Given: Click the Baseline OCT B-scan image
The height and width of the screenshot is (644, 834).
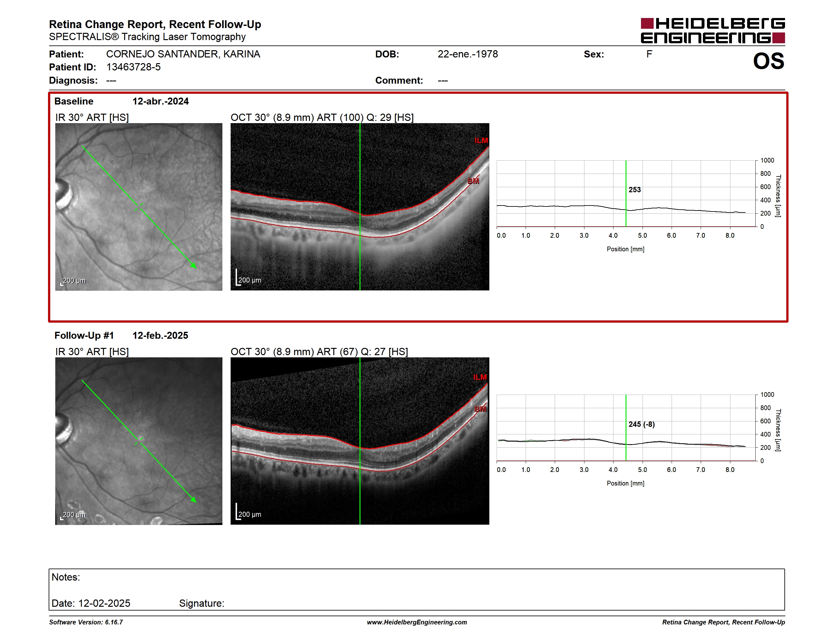Looking at the screenshot, I should 360,207.
